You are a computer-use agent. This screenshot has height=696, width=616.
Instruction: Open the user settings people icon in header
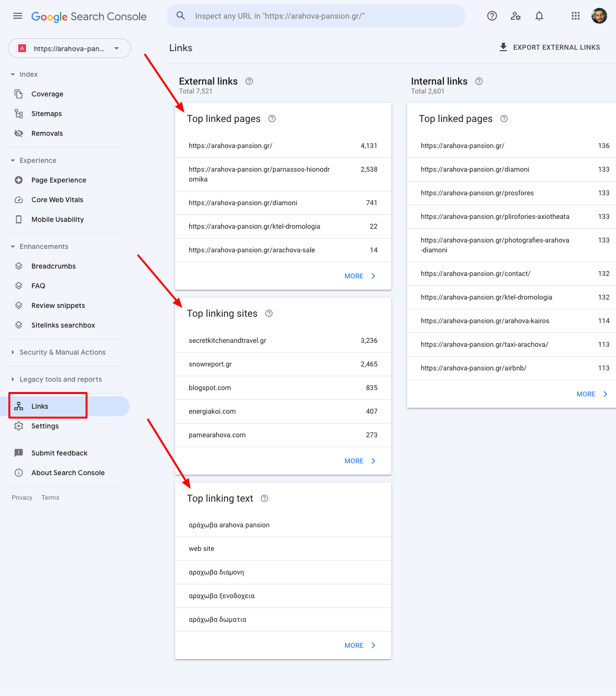coord(516,16)
